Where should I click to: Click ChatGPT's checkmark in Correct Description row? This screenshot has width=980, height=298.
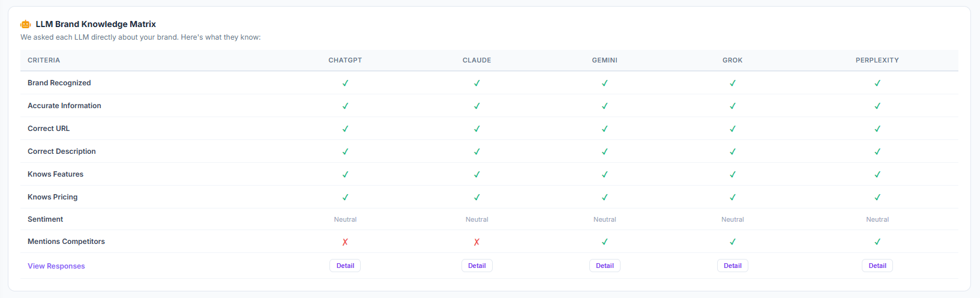(x=345, y=152)
